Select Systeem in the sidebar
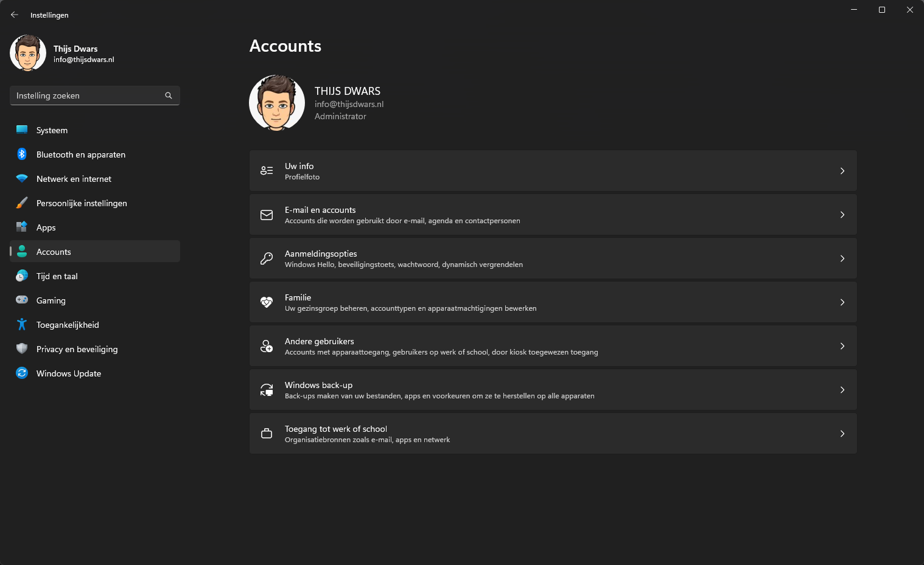Screen dimensions: 924x565 (52, 130)
